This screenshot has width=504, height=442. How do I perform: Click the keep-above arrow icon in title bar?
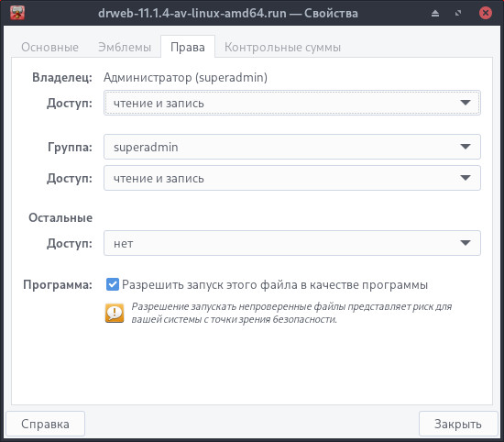[x=435, y=13]
